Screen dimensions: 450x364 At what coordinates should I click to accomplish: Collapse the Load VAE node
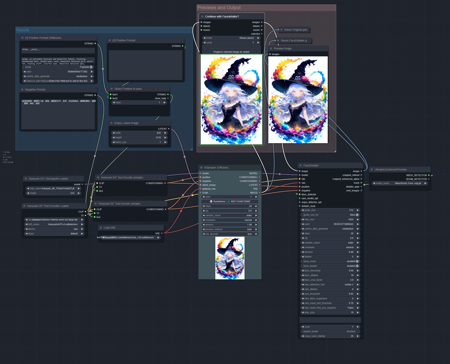coord(101,228)
